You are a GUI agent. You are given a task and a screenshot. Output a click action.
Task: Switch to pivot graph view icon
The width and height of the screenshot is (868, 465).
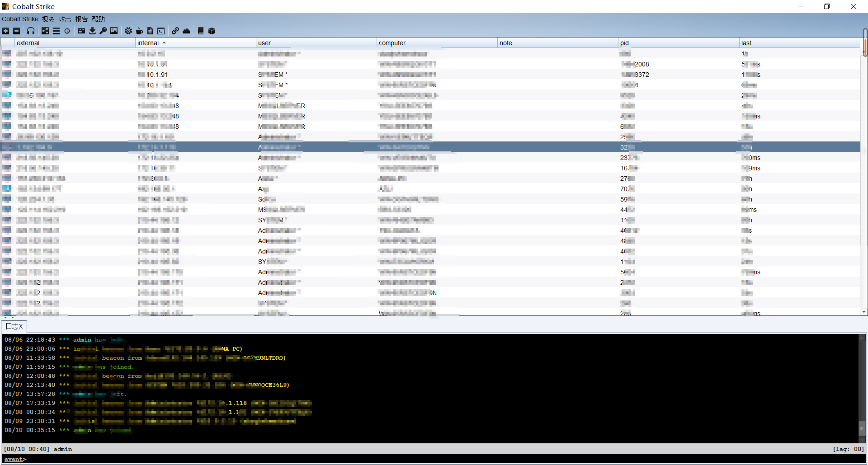coord(45,31)
